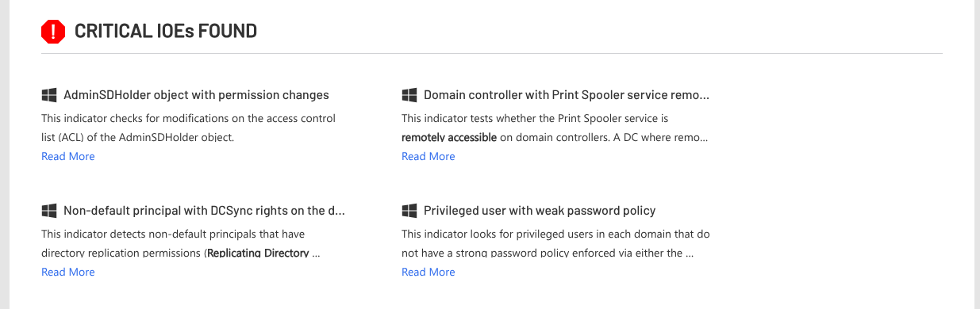Viewport: 980px width, 309px height.
Task: Follow Read More under DCSync rights indicator
Action: coord(68,272)
